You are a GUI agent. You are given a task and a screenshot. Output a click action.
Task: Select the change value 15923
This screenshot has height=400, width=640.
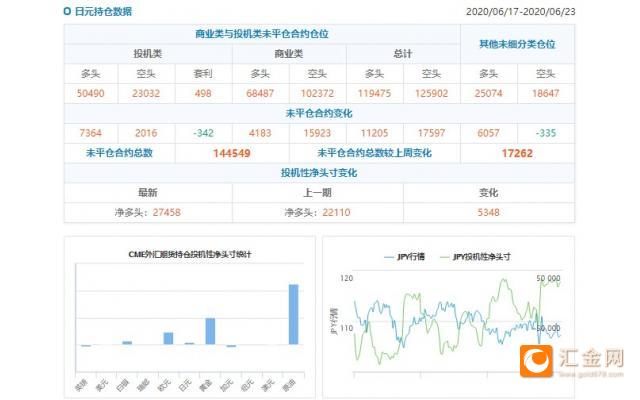coord(317,133)
